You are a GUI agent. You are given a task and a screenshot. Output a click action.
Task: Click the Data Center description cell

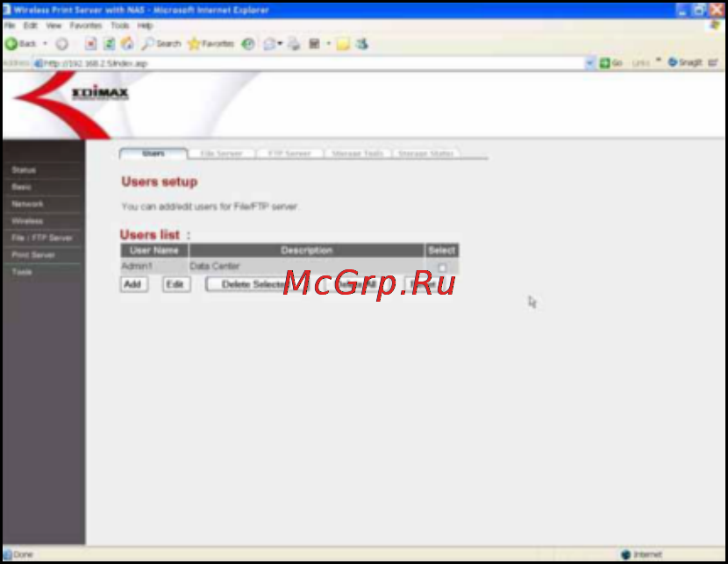306,267
